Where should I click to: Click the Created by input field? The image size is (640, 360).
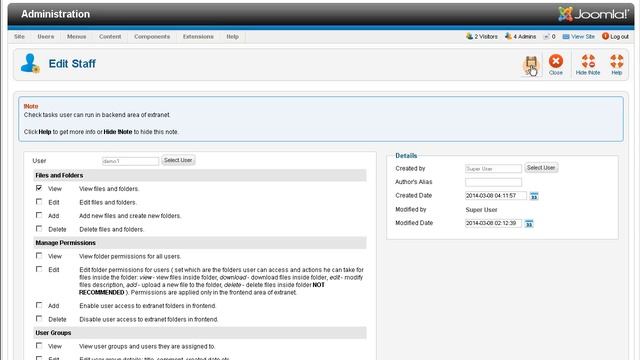pyautogui.click(x=493, y=169)
